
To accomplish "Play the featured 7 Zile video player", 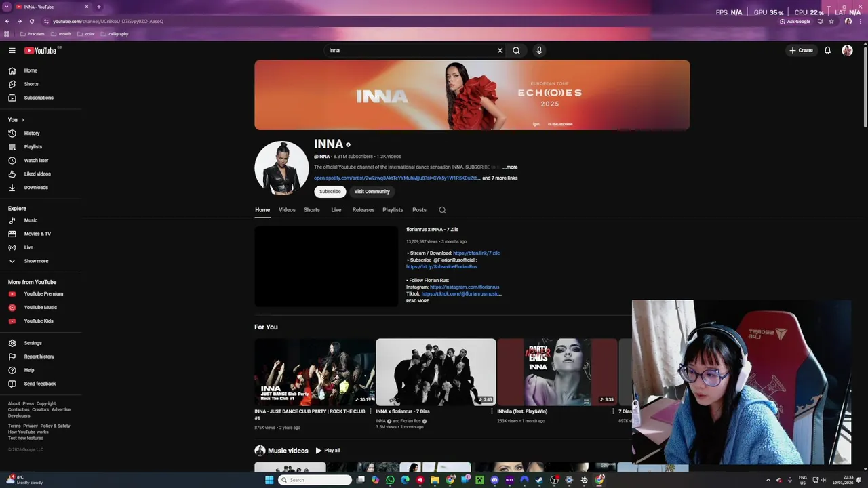I will (x=326, y=266).
